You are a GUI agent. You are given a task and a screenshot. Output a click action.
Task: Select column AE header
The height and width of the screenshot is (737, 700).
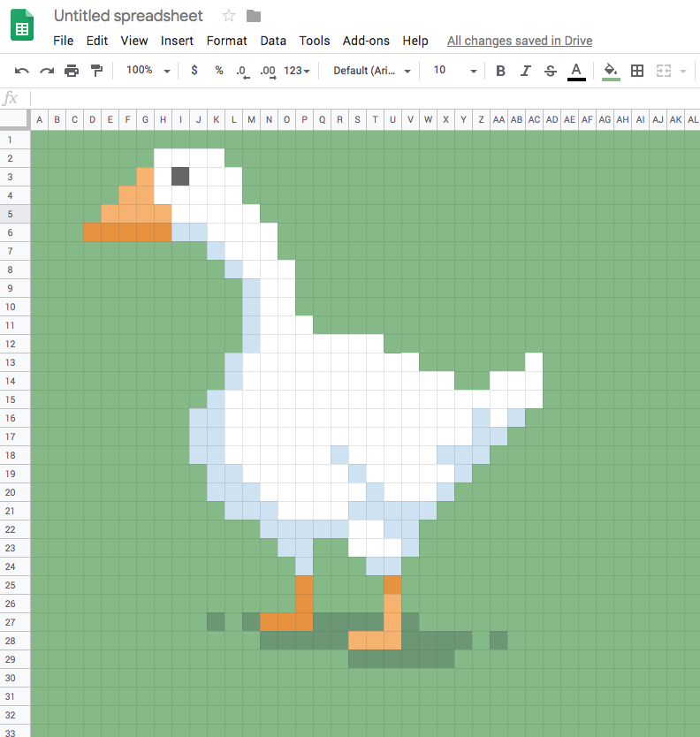[x=569, y=120]
